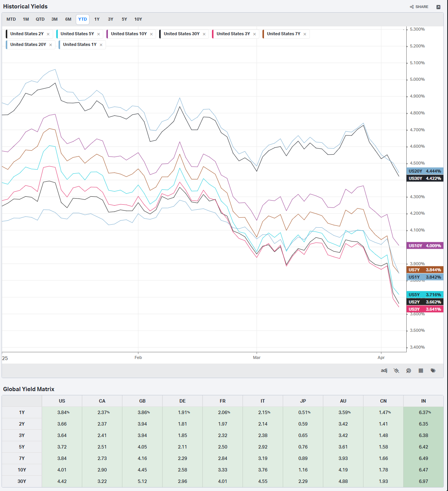The height and width of the screenshot is (491, 448).
Task: Select the 1M time range tab
Action: pyautogui.click(x=26, y=19)
